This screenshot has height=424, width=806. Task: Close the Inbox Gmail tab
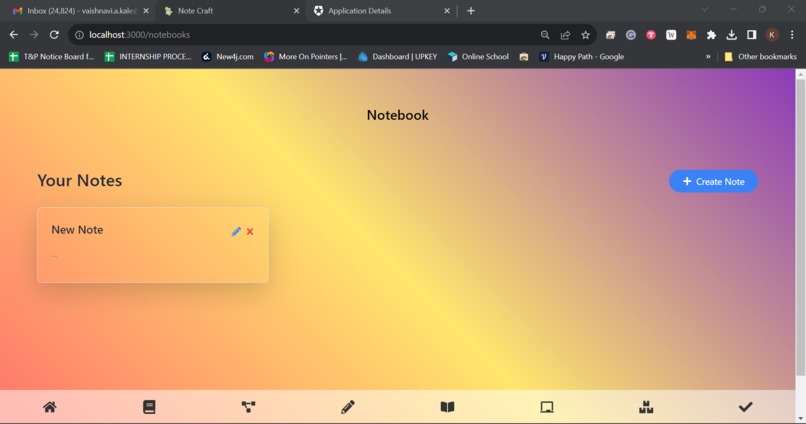pyautogui.click(x=146, y=11)
